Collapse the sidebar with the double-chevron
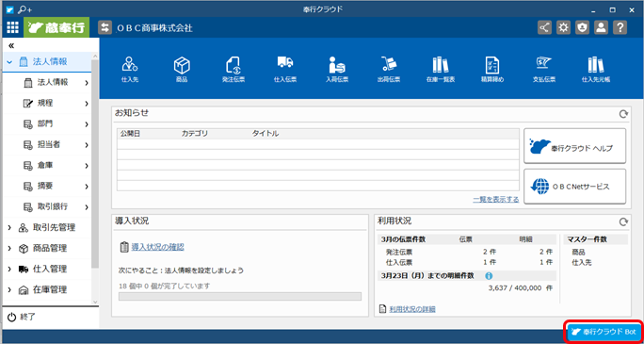Viewport: 644px width, 344px height. 11,45
